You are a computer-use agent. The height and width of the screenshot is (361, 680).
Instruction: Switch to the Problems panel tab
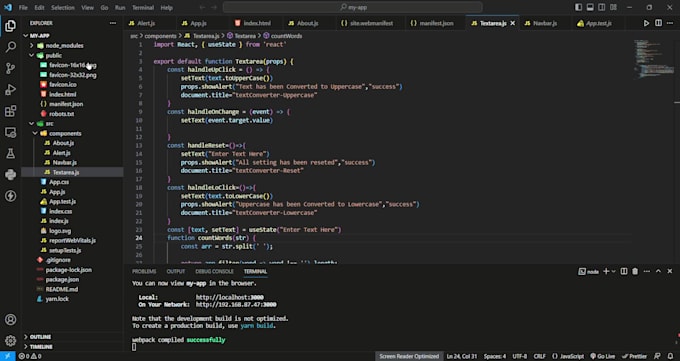[x=144, y=271]
